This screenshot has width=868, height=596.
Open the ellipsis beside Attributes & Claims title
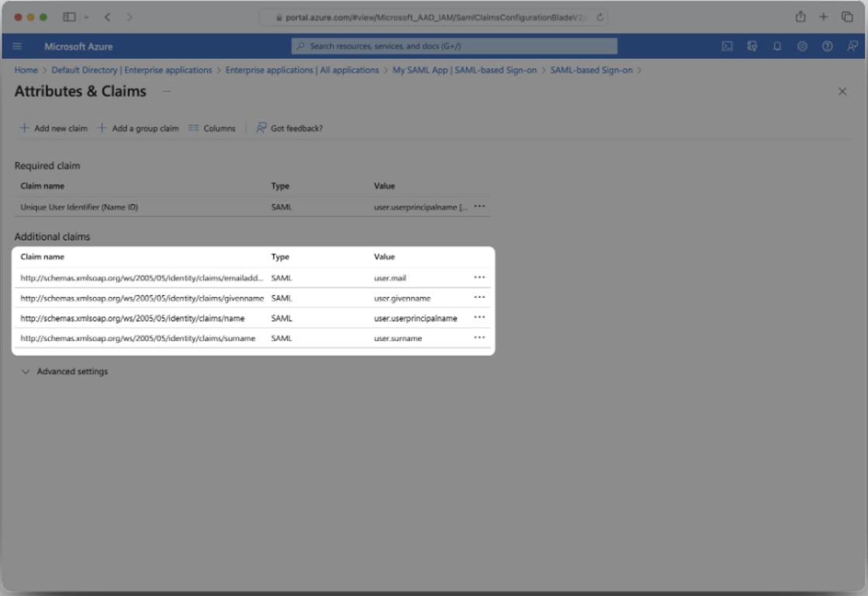coord(167,92)
